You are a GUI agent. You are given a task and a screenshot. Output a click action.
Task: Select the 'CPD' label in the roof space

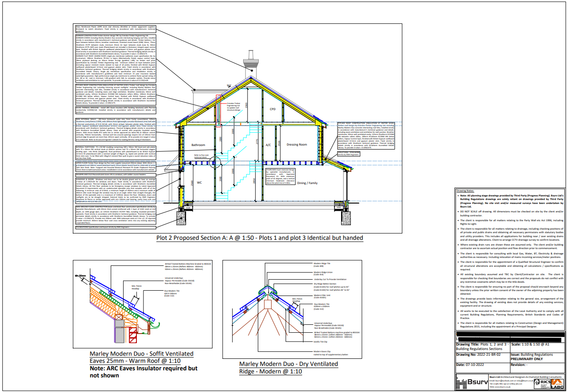coord(273,108)
